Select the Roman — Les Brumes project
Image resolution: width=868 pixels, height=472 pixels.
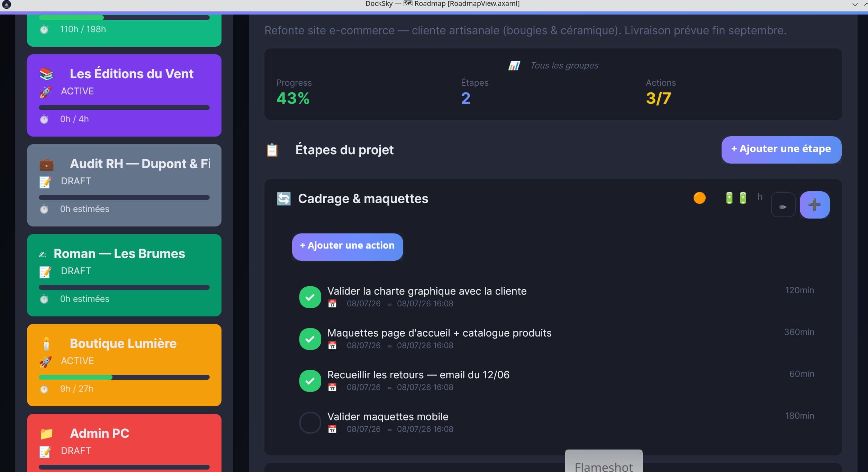pos(124,275)
